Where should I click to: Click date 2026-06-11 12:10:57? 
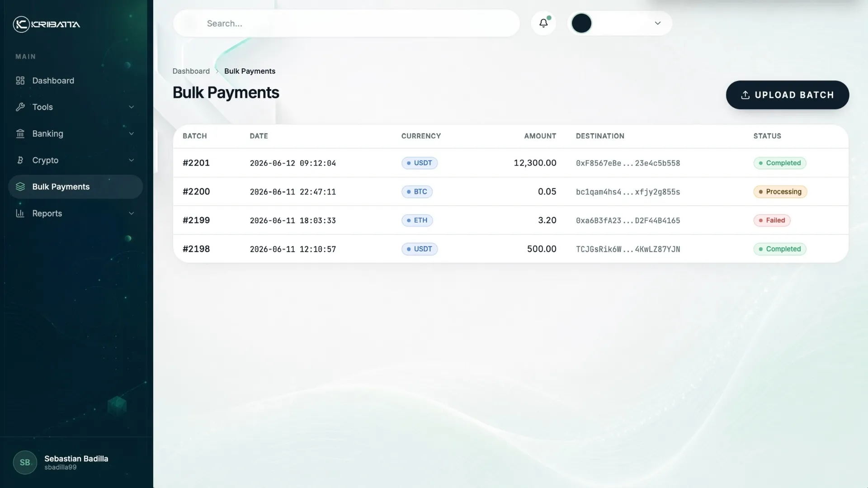[x=293, y=249]
